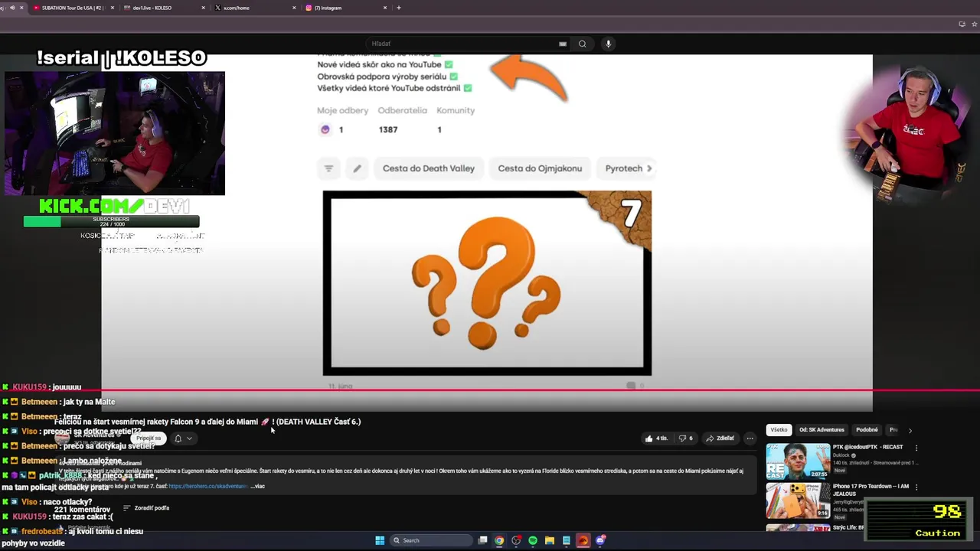
Task: Click the magnifier search button
Action: (x=583, y=44)
